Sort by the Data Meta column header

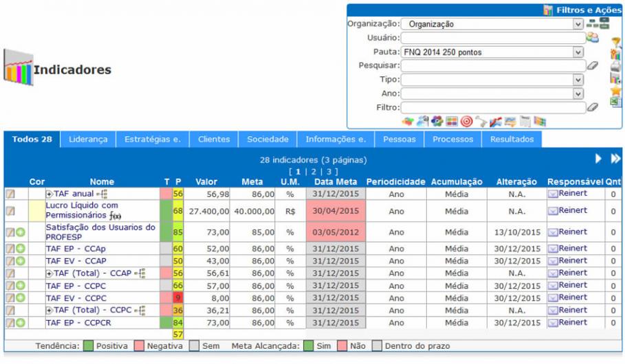point(336,182)
